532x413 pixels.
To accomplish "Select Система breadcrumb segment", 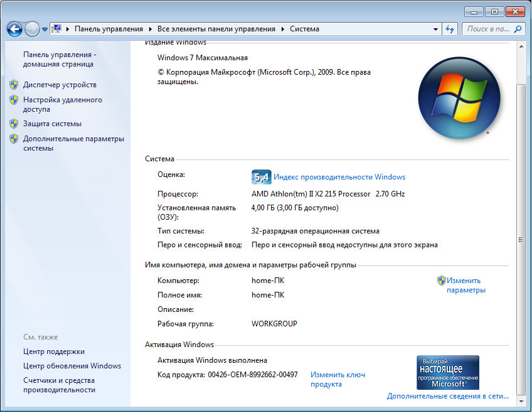I will 304,29.
